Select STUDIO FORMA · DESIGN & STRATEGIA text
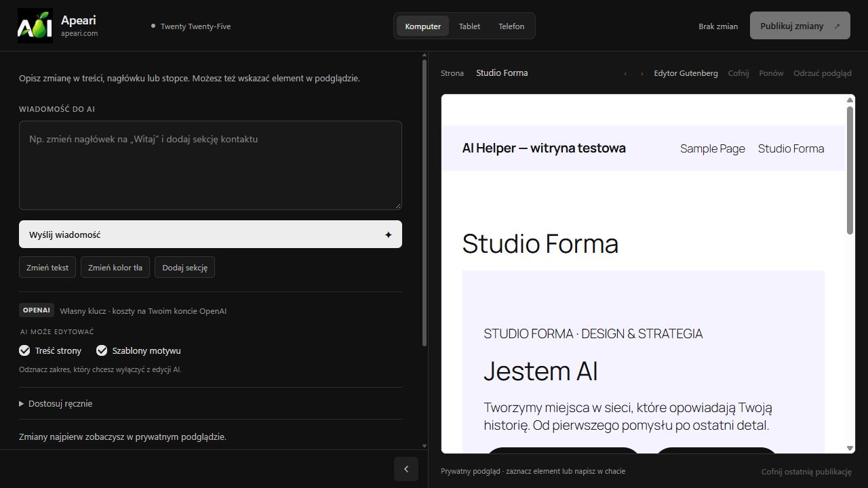Image resolution: width=868 pixels, height=488 pixels. [593, 333]
